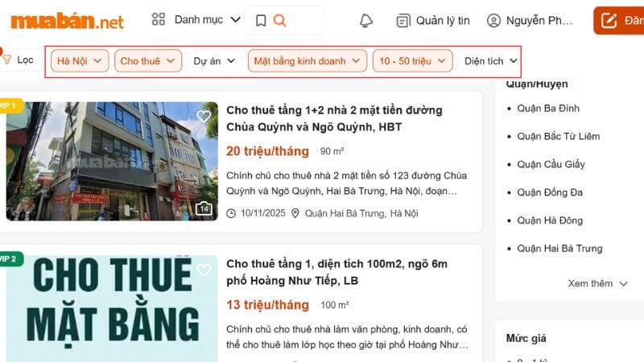
Task: Click the 90 m² area text
Action: [x=332, y=151]
